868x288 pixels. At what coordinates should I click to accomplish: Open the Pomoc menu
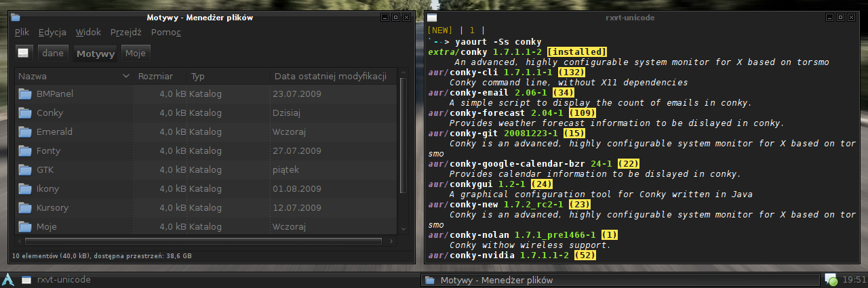pyautogui.click(x=166, y=32)
